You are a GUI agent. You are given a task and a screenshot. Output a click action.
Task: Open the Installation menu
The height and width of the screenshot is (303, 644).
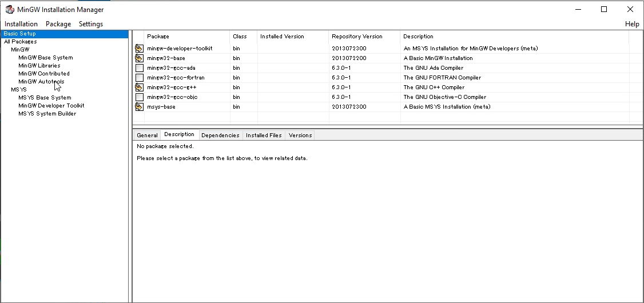[21, 24]
